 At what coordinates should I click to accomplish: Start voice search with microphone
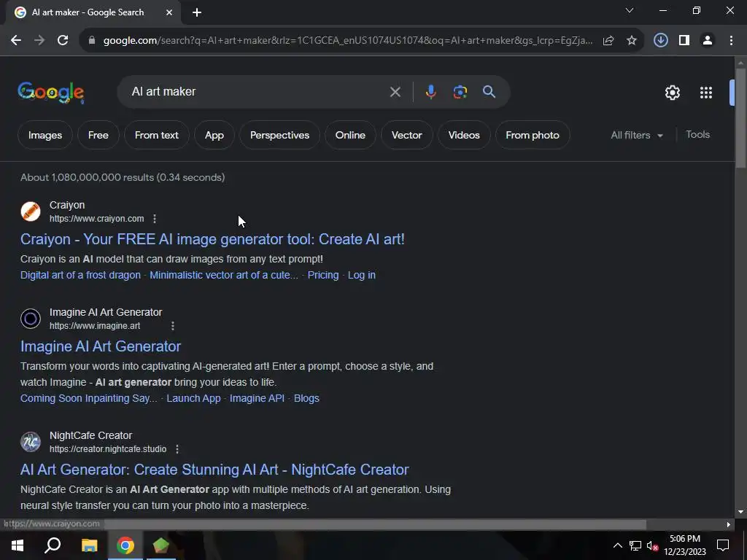click(x=430, y=92)
